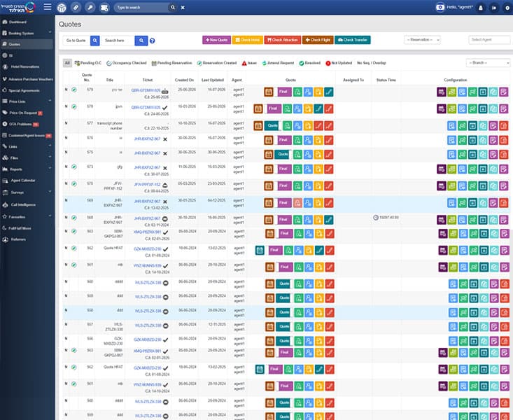Viewport: 513px width, 420px height.
Task: Click the blue help question mark icon
Action: tap(152, 41)
